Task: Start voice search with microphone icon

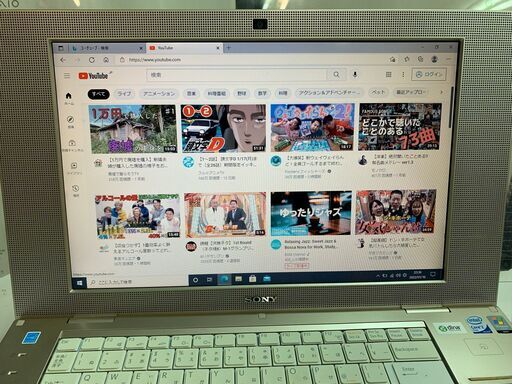Action: pyautogui.click(x=355, y=74)
